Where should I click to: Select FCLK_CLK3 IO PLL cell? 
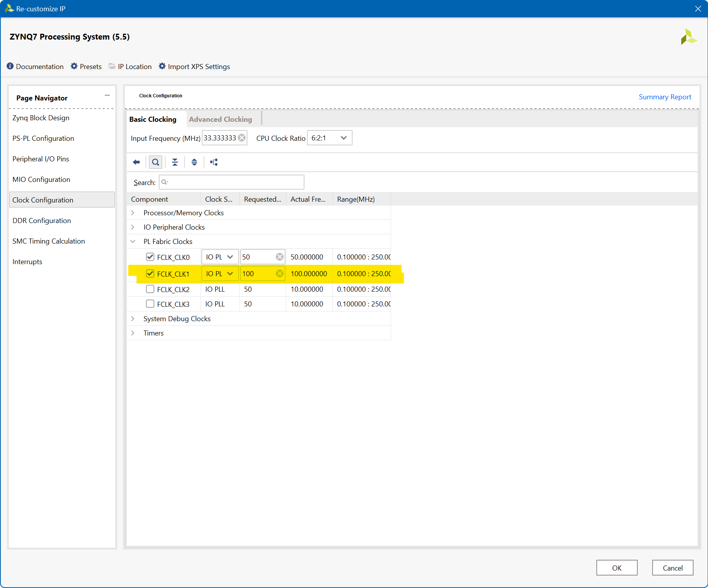220,304
